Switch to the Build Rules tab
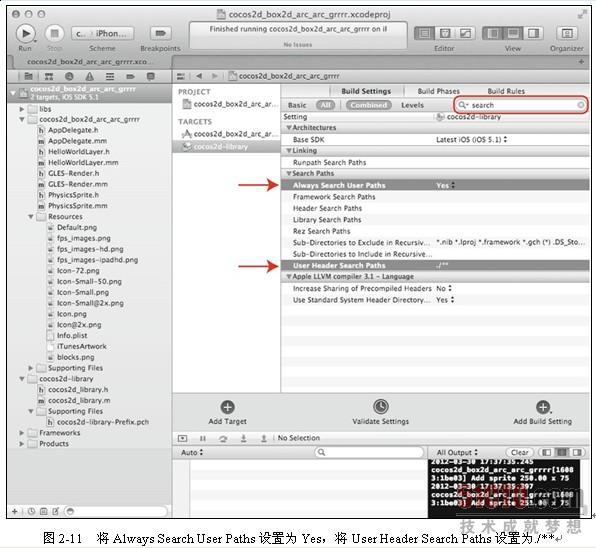The image size is (596, 548). coord(506,91)
